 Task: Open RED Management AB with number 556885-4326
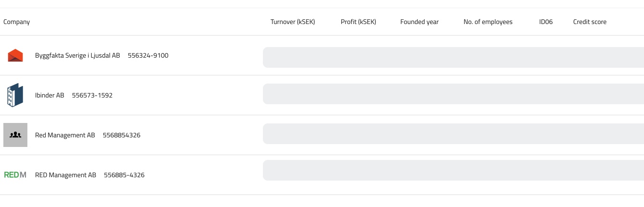(65, 175)
